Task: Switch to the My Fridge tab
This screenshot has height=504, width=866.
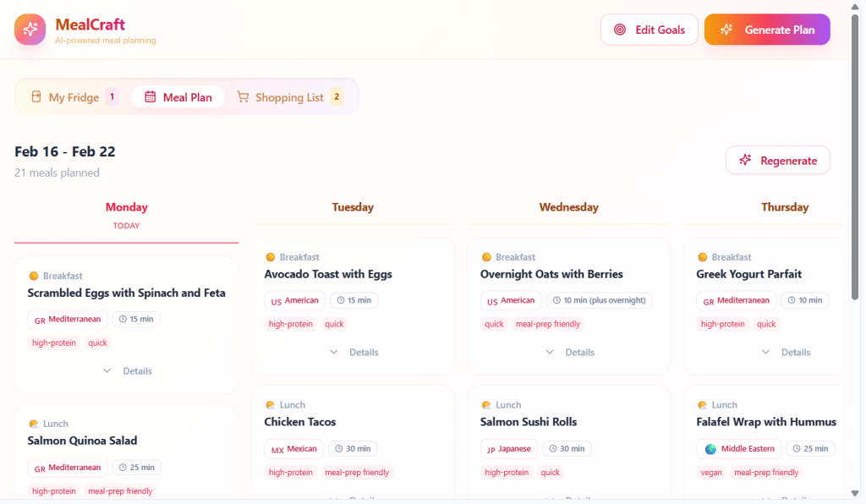Action: tap(73, 97)
